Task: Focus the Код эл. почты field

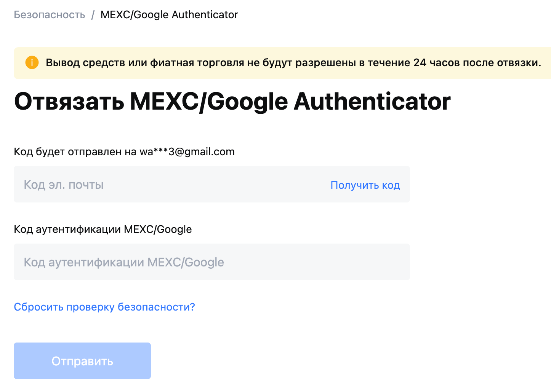Action: pos(212,184)
